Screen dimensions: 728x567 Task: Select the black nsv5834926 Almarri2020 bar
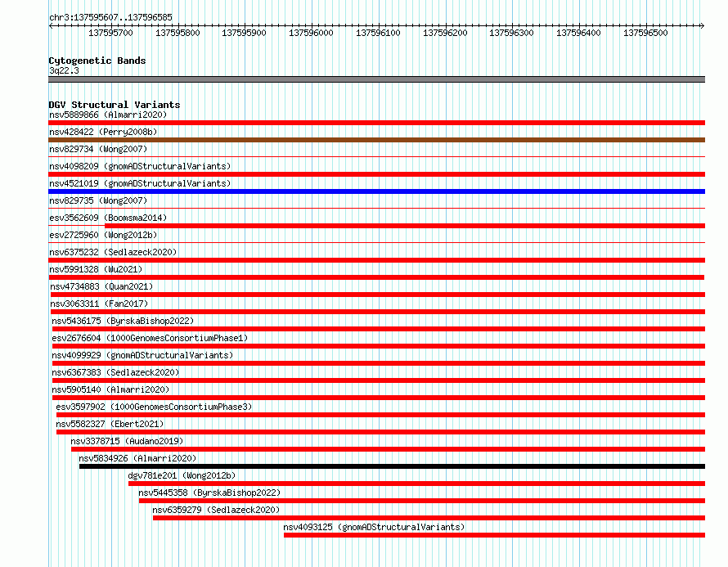[392, 466]
